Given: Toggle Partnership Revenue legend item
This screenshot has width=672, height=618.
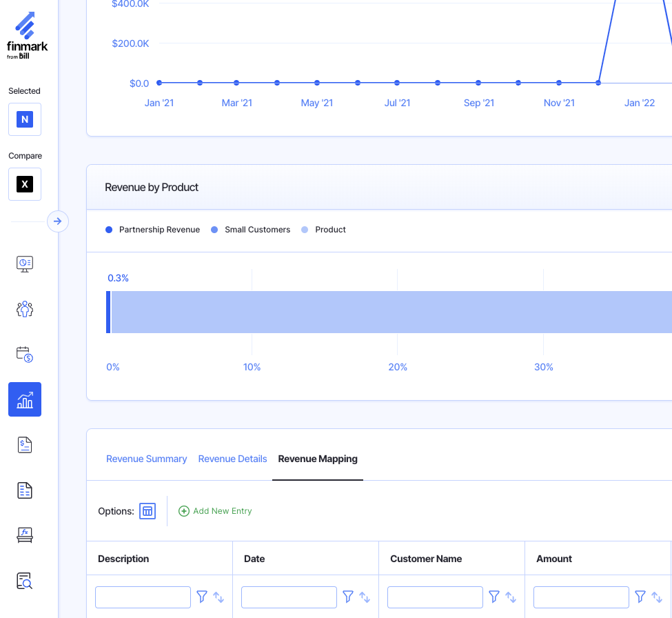Looking at the screenshot, I should click(153, 230).
